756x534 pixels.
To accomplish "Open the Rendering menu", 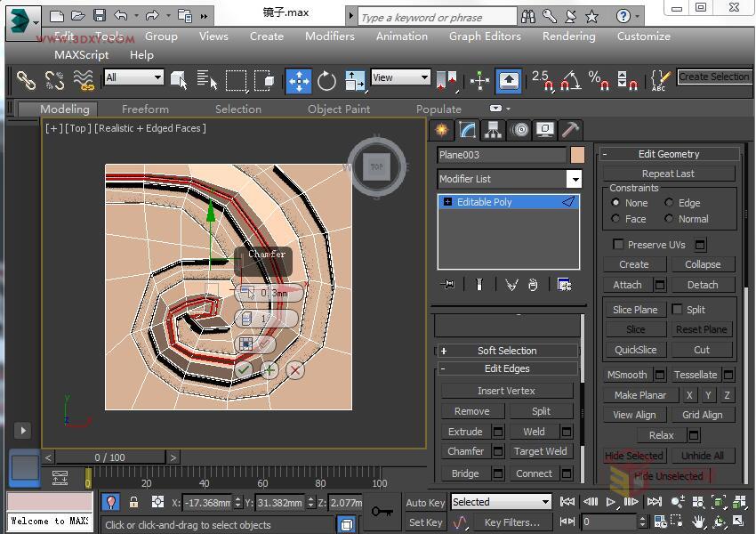I will (568, 36).
